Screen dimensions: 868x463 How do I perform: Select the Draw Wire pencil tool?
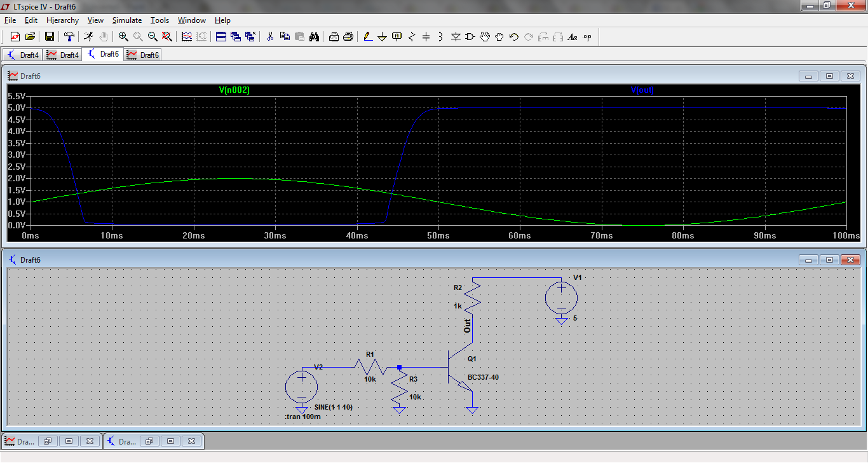(x=368, y=37)
